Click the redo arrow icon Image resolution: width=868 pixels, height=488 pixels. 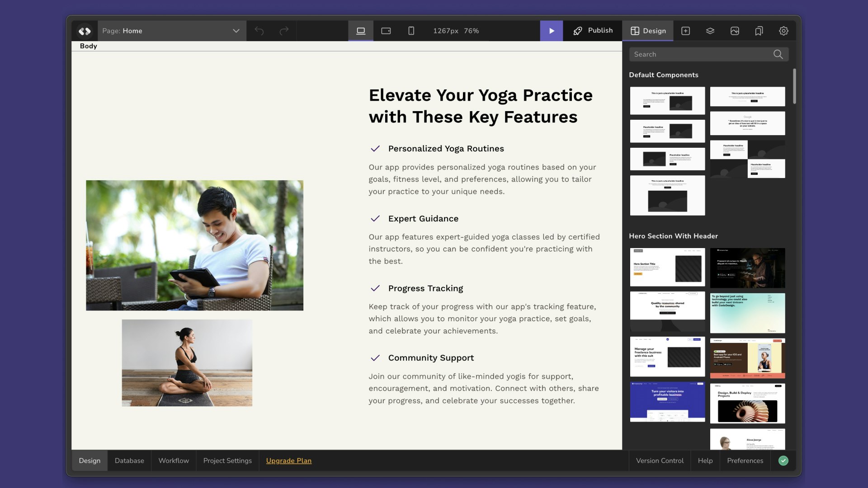284,31
